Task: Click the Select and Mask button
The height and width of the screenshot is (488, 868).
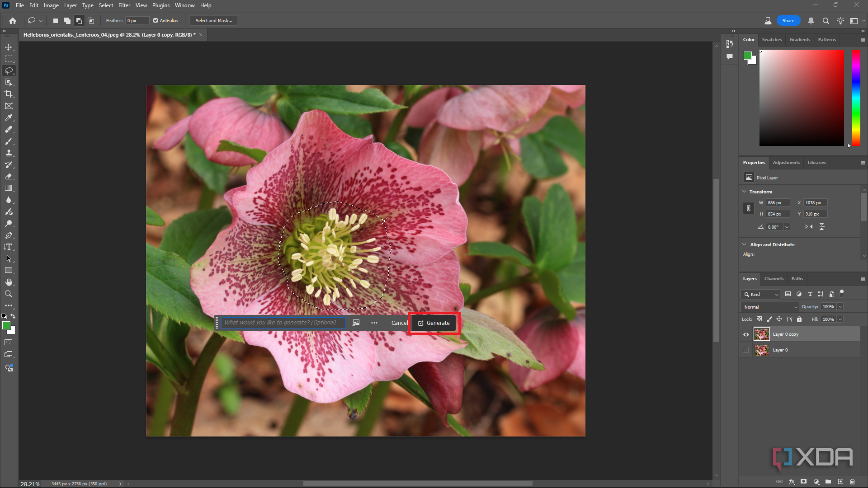Action: pyautogui.click(x=214, y=21)
